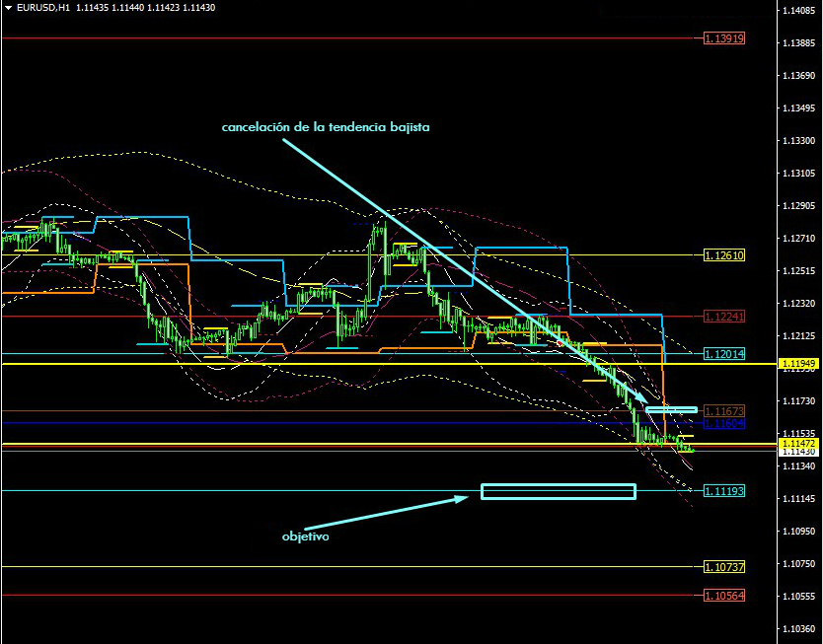The width and height of the screenshot is (823, 644).
Task: Click the red 1.13919 price level label
Action: coord(723,38)
